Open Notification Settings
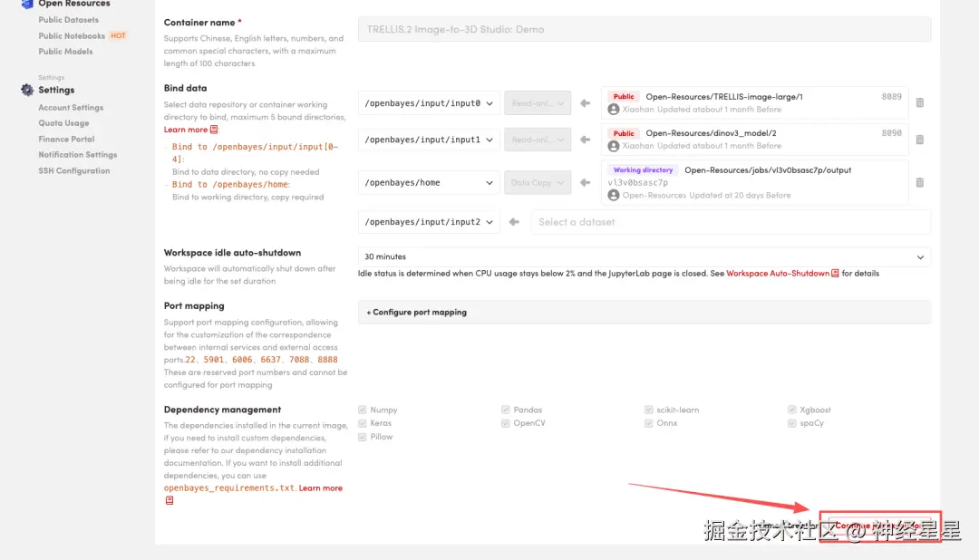 click(77, 154)
